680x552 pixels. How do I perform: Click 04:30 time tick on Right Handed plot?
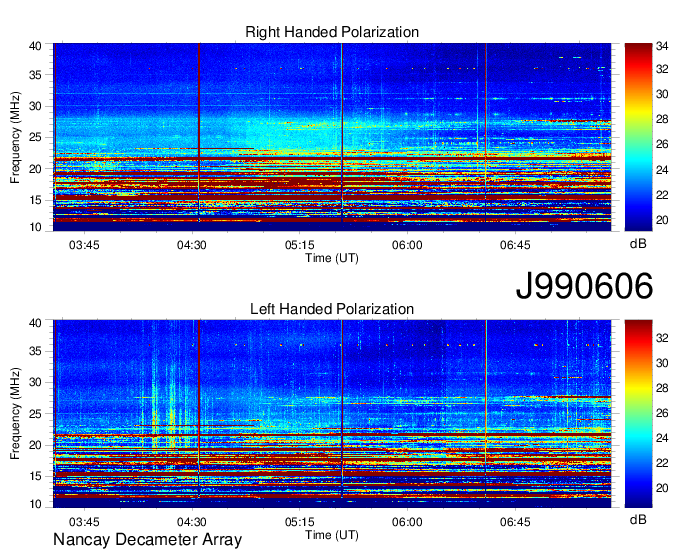(192, 245)
